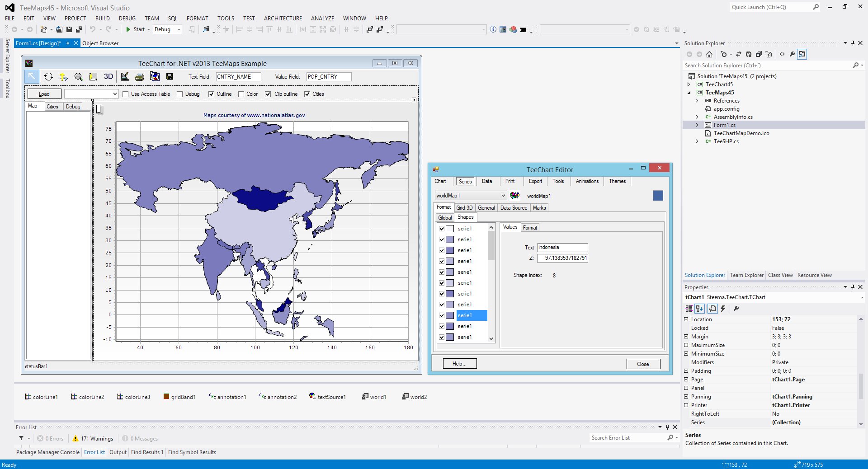Click the Rotate tool icon in TeeMaps toolbar
This screenshot has width=868, height=469.
pos(48,76)
